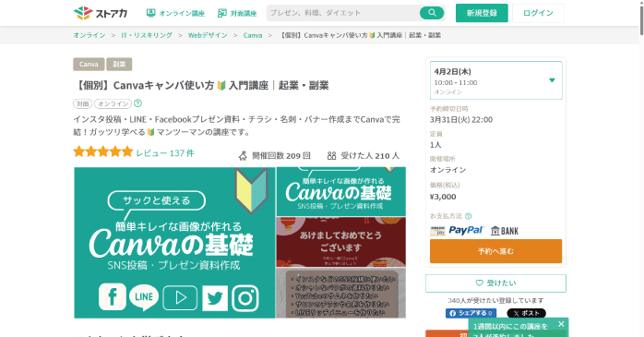This screenshot has height=337, width=644.
Task: Click the five-star rating
Action: (103, 152)
